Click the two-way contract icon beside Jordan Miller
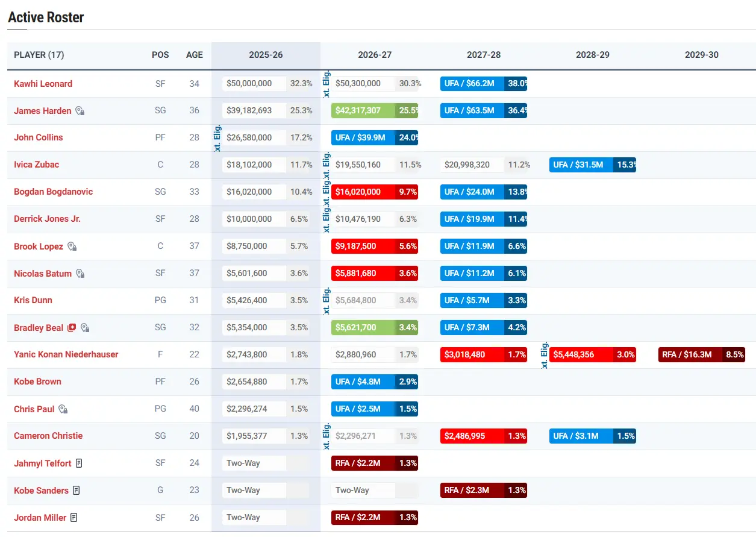Image resolution: width=756 pixels, height=537 pixels. point(74,518)
